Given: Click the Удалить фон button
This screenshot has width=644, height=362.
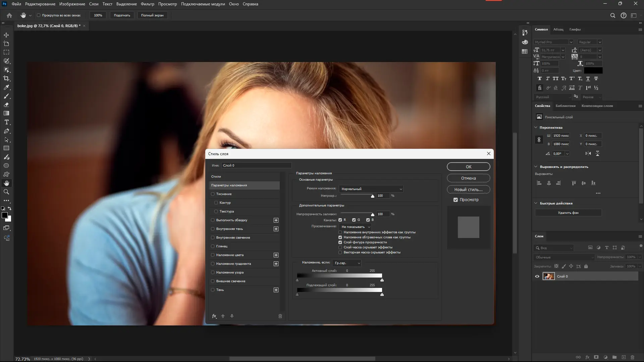Looking at the screenshot, I should point(568,213).
